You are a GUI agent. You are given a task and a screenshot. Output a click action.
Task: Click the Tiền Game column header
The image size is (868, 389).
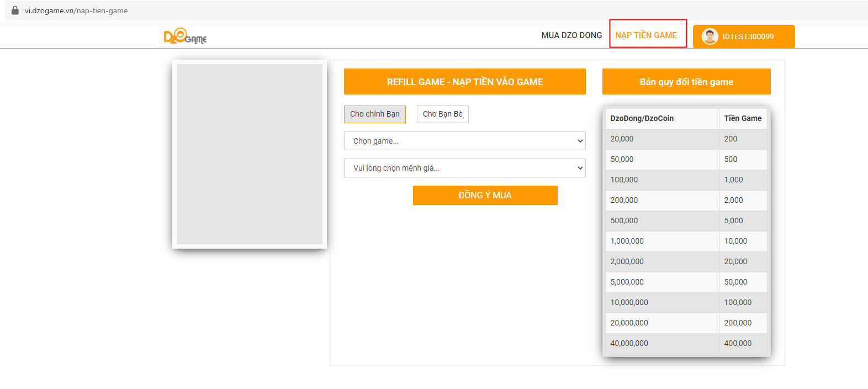pyautogui.click(x=743, y=118)
